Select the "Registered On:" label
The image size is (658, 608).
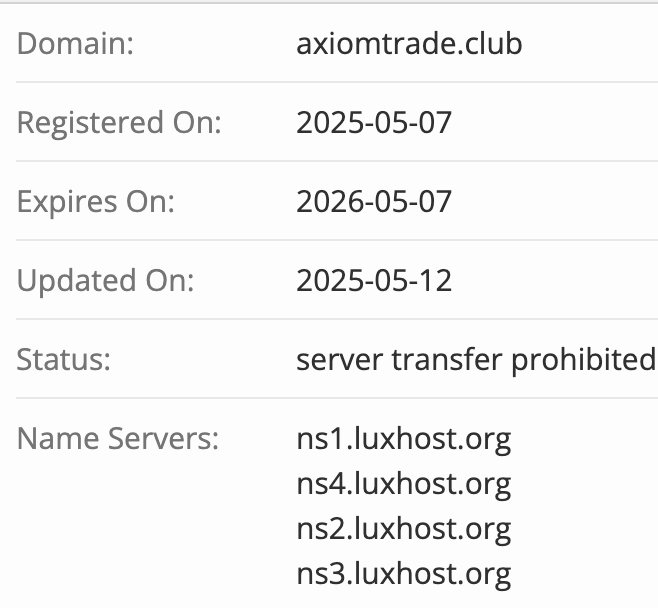119,123
